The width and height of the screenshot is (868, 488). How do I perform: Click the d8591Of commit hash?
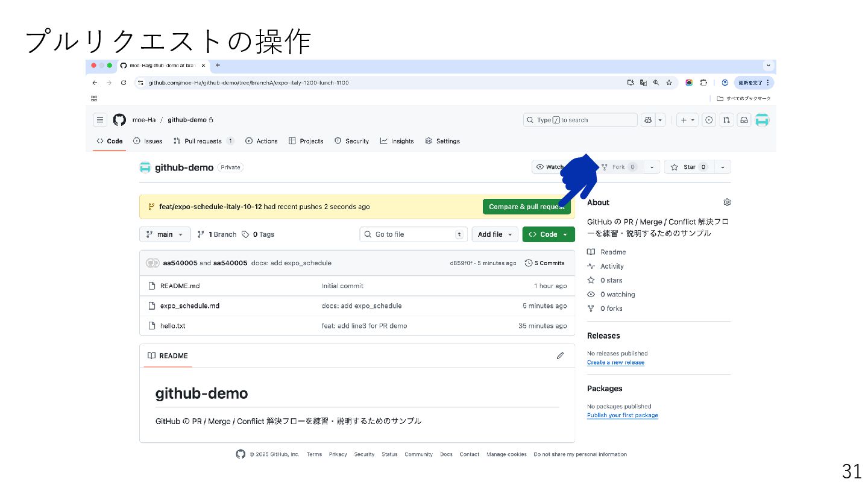click(462, 263)
